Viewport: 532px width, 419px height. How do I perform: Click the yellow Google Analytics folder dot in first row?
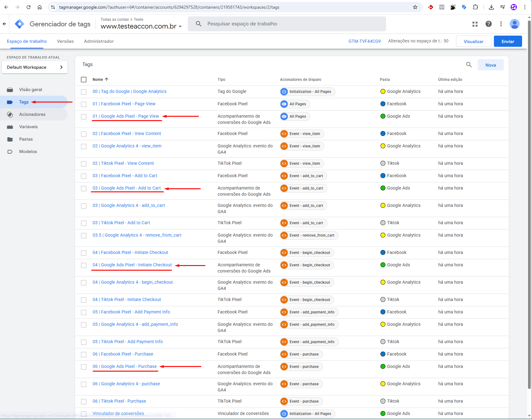pyautogui.click(x=383, y=91)
